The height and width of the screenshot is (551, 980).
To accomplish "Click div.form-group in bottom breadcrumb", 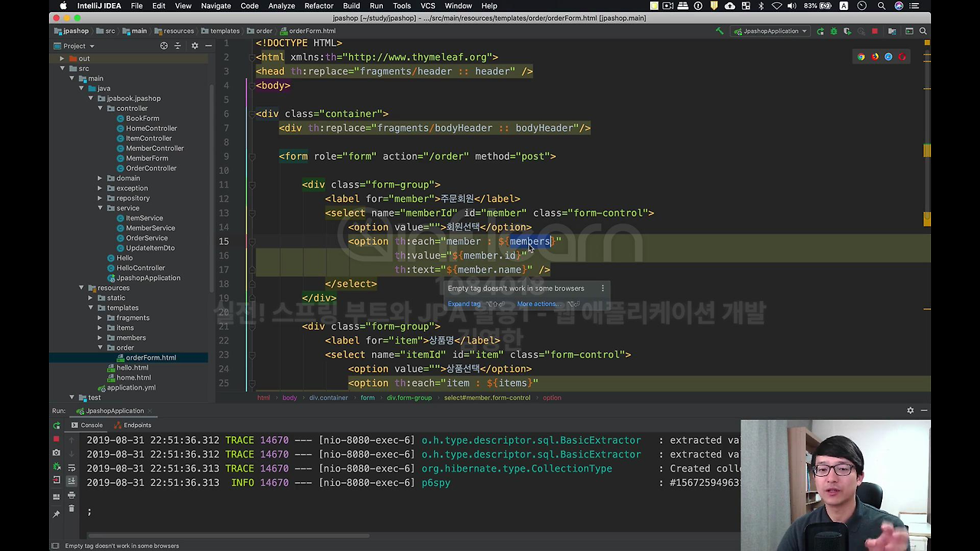I will pos(409,398).
